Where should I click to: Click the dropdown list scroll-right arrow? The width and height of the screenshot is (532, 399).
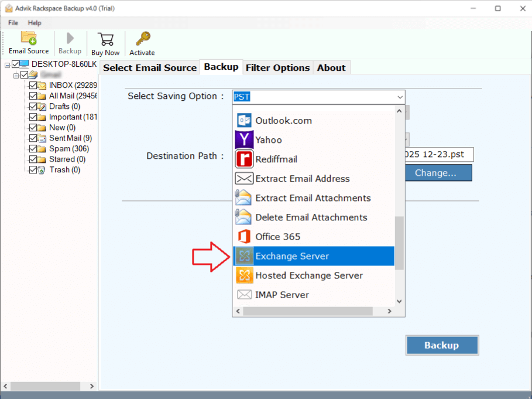[390, 311]
